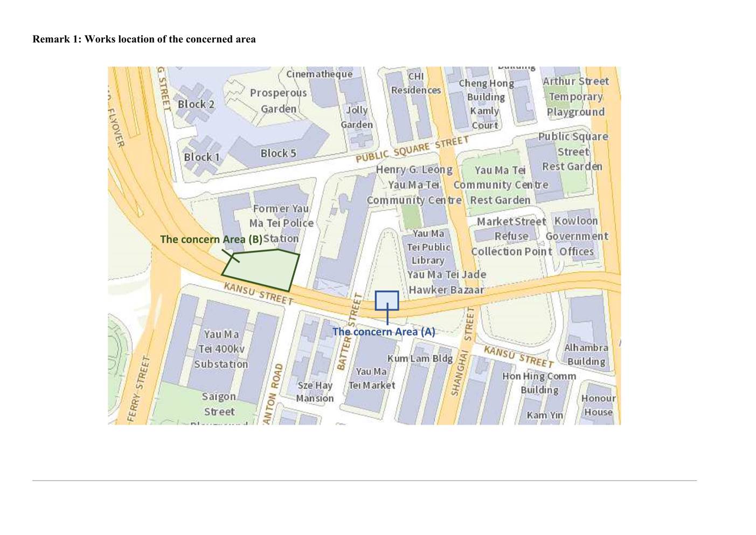The width and height of the screenshot is (756, 535).
Task: Click the Remark 1 heading text
Action: 144,39
